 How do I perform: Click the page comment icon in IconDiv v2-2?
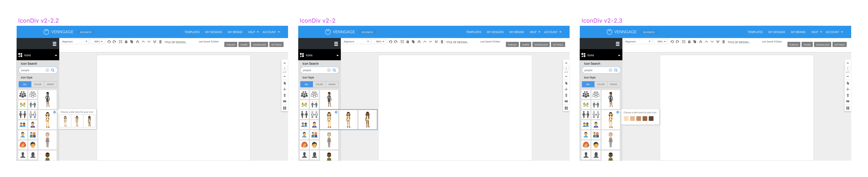pyautogui.click(x=566, y=101)
